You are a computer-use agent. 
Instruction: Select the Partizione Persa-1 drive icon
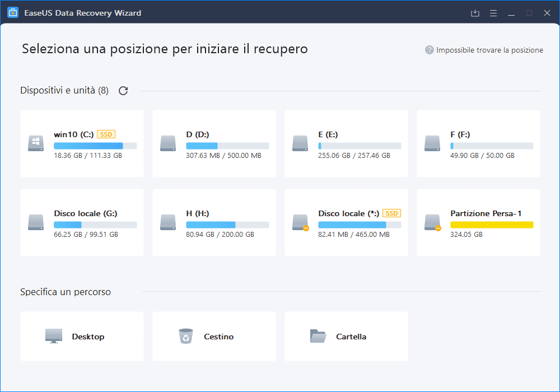[x=432, y=222]
